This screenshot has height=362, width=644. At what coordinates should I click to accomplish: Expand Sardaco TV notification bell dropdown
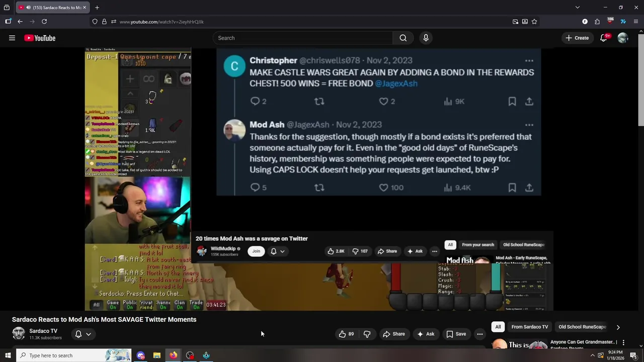click(x=83, y=334)
